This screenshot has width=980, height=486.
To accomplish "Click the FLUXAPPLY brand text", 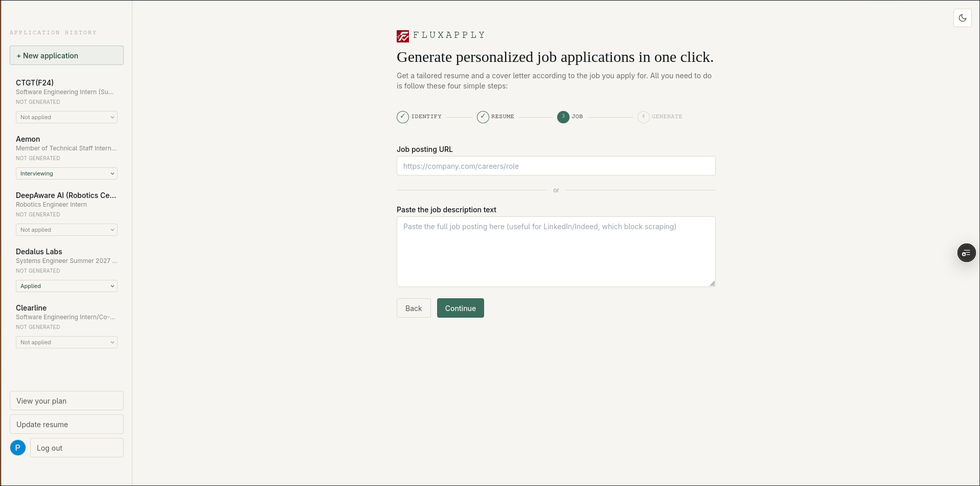I will coord(449,35).
